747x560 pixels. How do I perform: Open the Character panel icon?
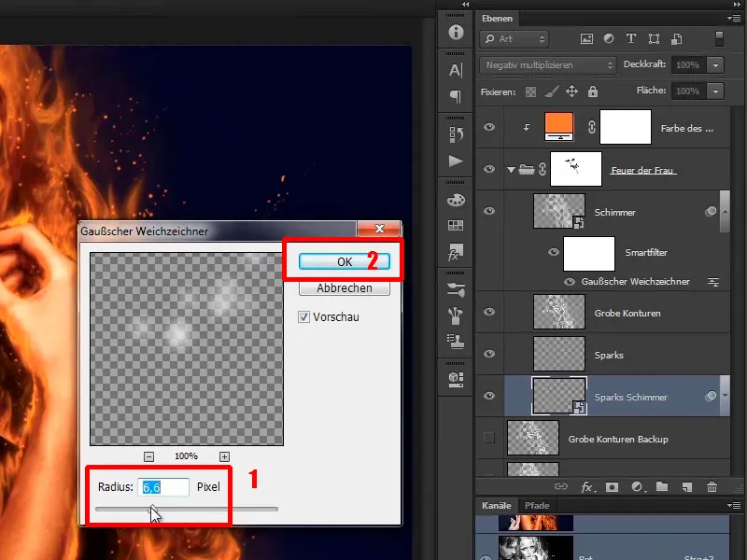click(456, 71)
